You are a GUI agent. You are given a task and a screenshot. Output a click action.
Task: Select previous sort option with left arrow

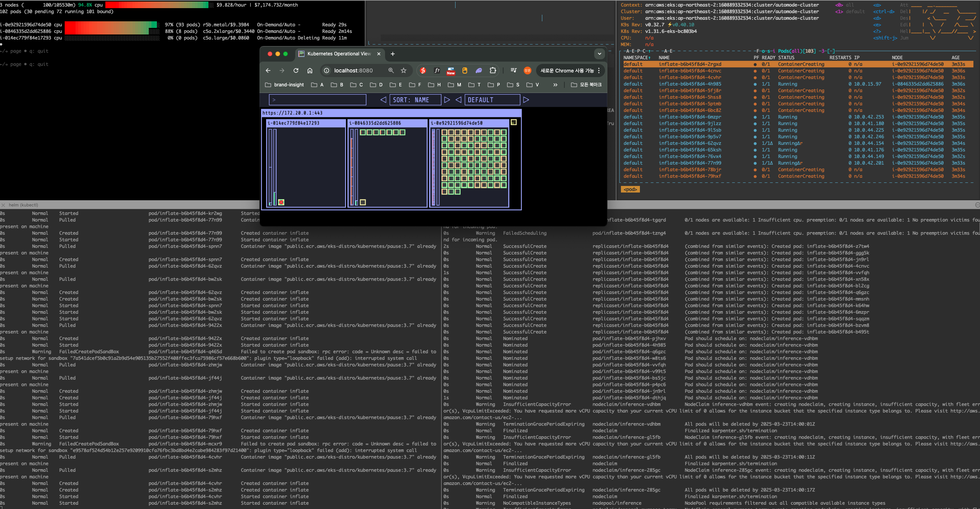[x=383, y=100]
